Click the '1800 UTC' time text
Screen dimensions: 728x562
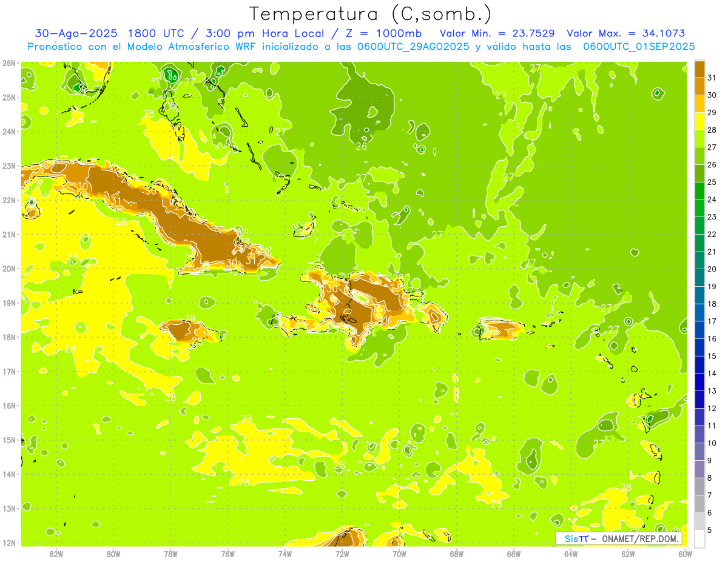click(x=158, y=33)
